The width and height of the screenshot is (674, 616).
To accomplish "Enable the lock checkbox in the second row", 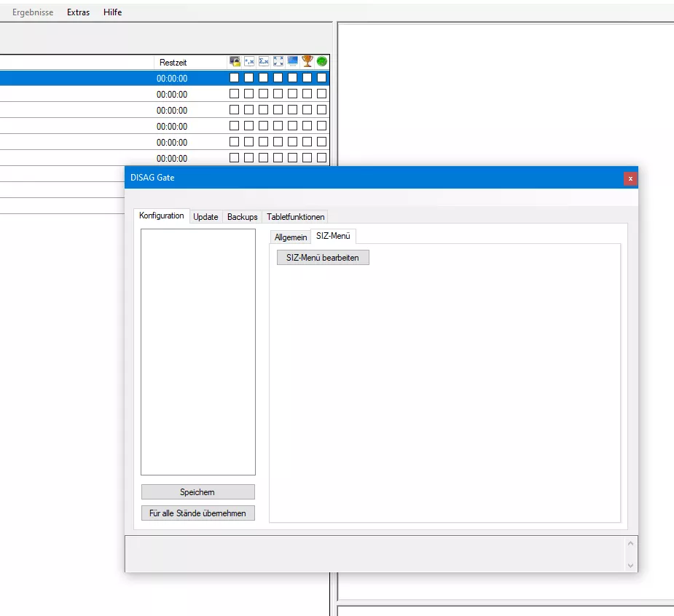I will coord(235,94).
